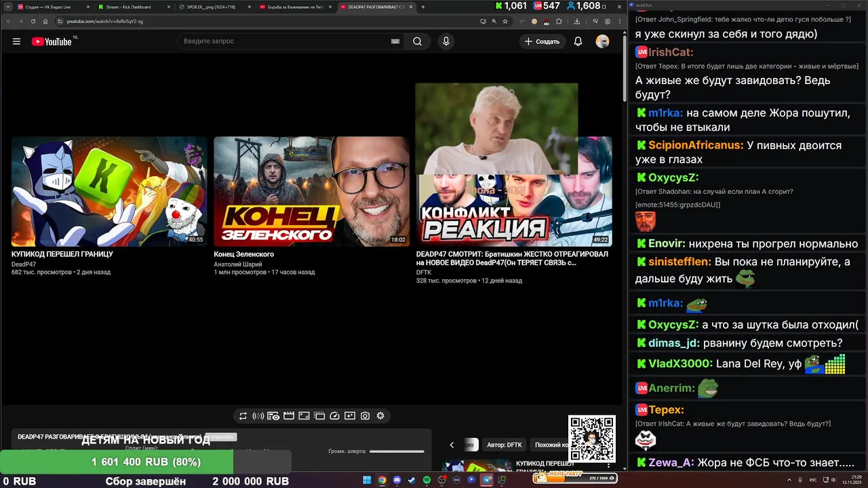
Task: Click ScipionAfricanus username in chat
Action: (696, 145)
